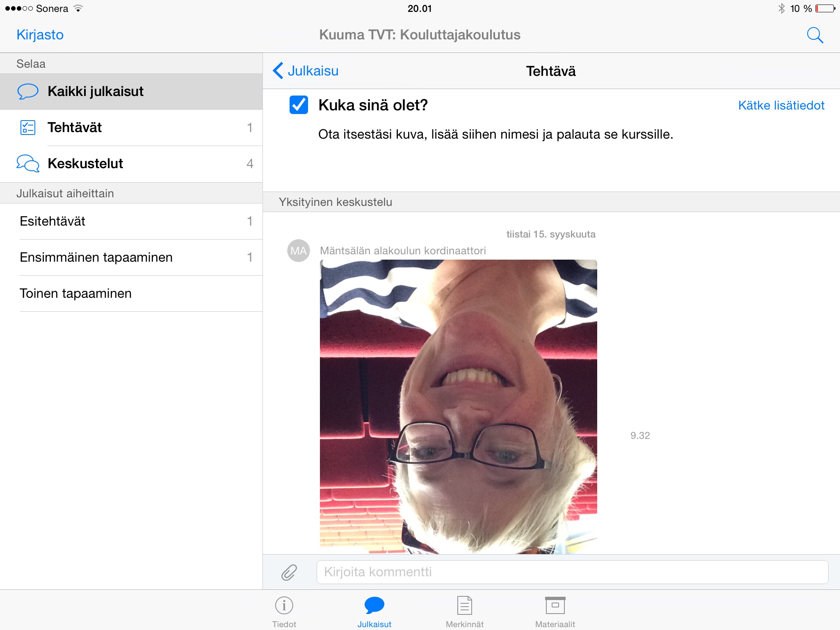Open the Materiaalit archive tab
Screen dimensions: 840x630
(555, 612)
